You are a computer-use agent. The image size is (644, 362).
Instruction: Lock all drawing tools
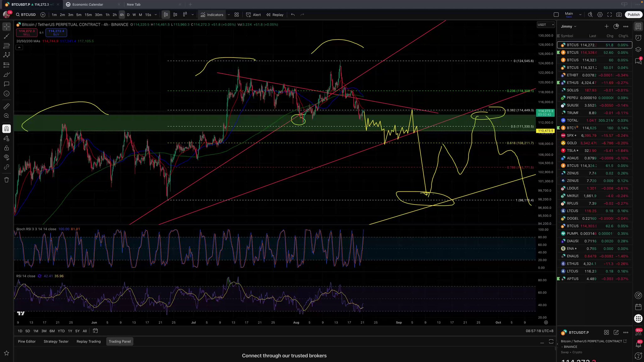coord(7,148)
